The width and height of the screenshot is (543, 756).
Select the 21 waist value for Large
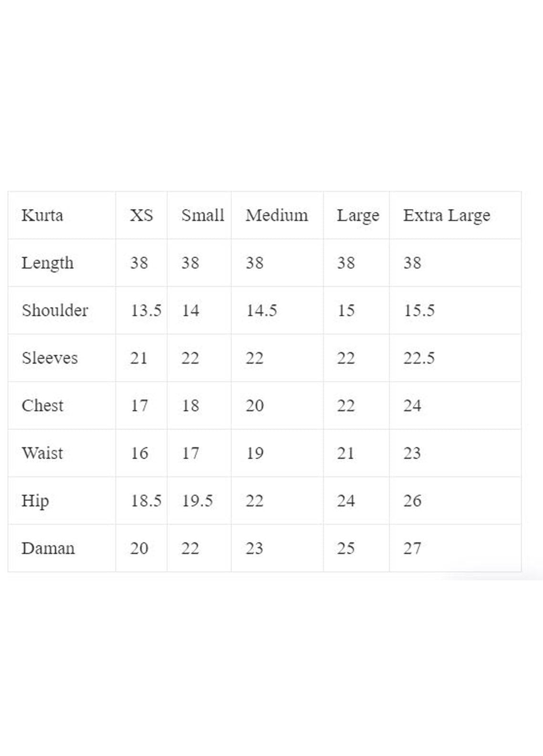pyautogui.click(x=345, y=453)
